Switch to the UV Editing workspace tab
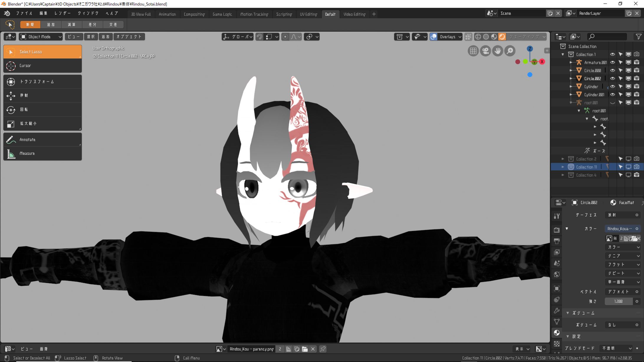Image resolution: width=644 pixels, height=362 pixels. (308, 14)
